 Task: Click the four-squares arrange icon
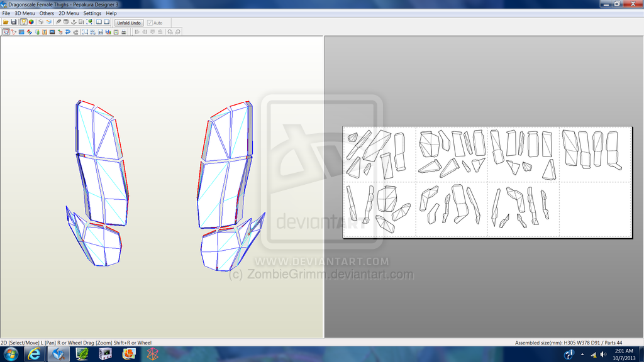pos(93,31)
